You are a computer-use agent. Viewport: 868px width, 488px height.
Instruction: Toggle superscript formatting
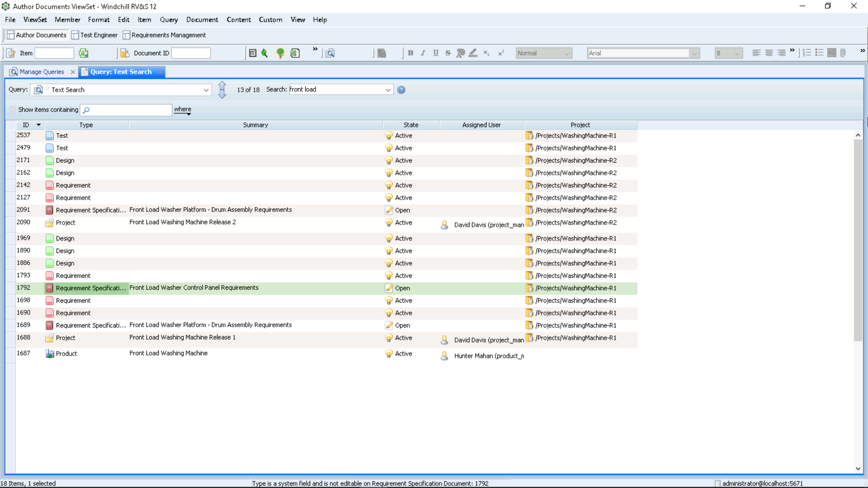[x=501, y=53]
